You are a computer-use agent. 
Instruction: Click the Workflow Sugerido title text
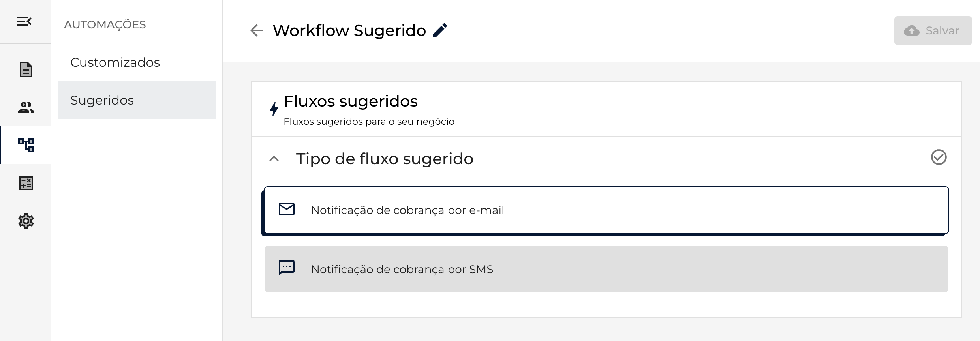tap(349, 30)
